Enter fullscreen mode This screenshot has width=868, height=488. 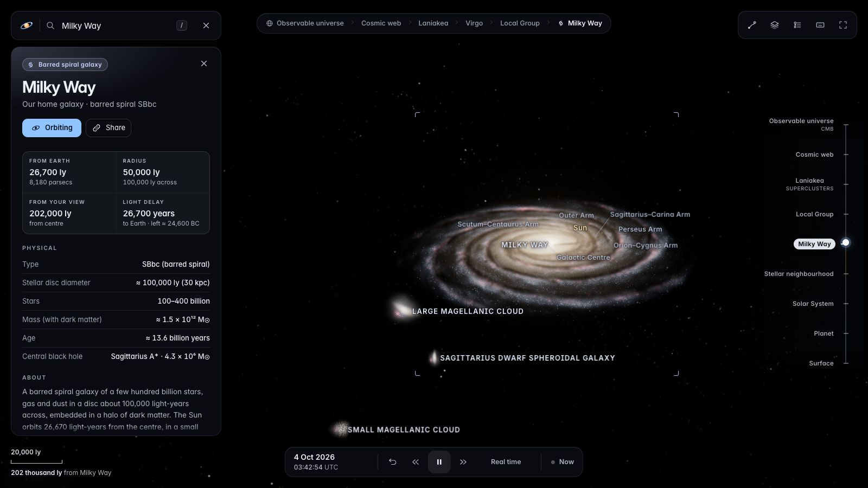[x=843, y=25]
